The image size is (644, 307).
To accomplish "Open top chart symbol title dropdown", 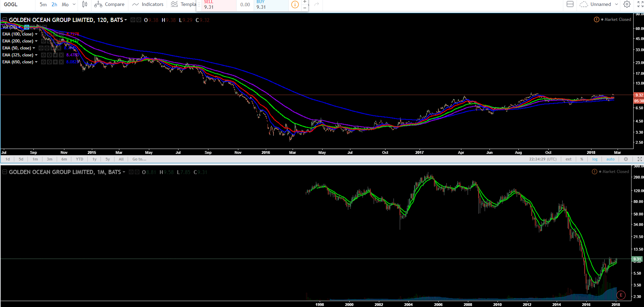I will [x=125, y=20].
